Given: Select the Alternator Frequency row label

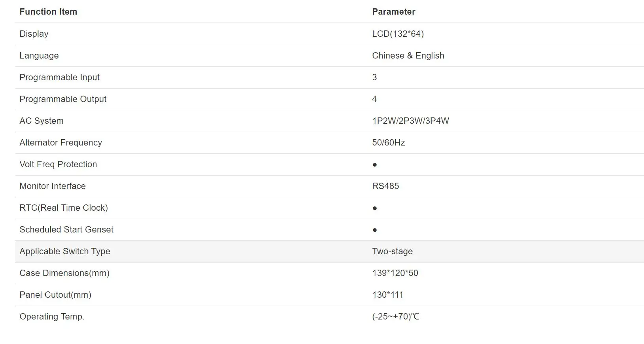Looking at the screenshot, I should click(x=61, y=143).
